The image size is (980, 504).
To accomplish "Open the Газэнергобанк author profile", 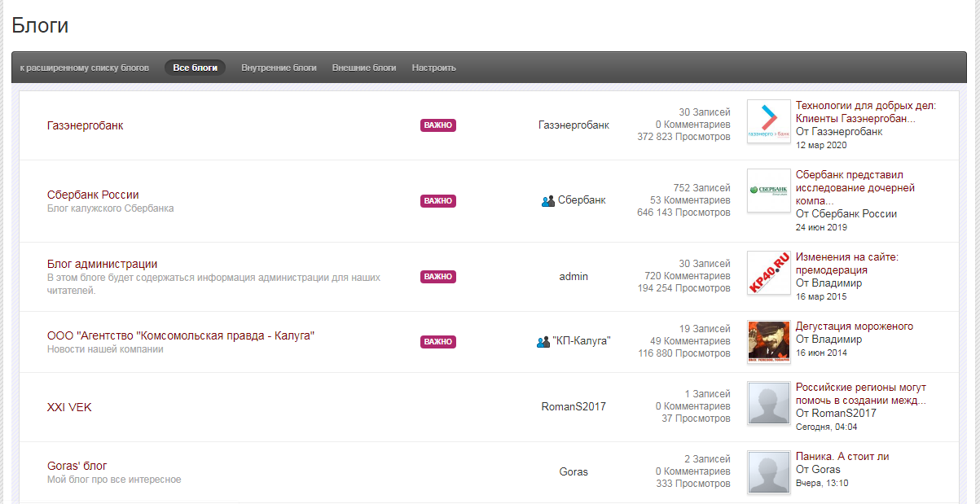I will [x=573, y=125].
